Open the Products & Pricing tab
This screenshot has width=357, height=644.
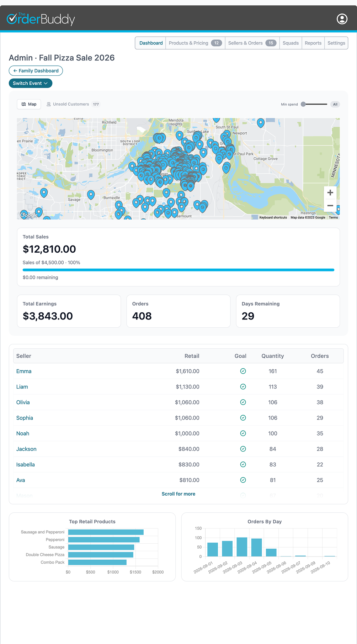click(x=195, y=43)
